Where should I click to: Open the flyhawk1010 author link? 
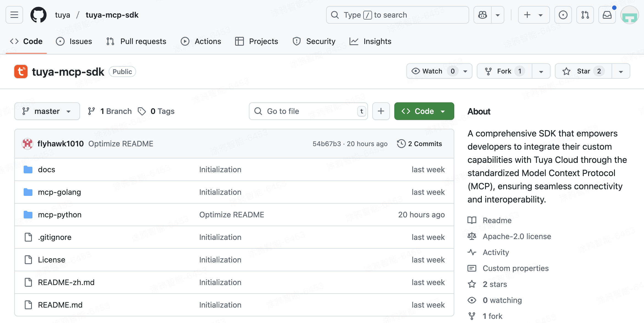60,144
